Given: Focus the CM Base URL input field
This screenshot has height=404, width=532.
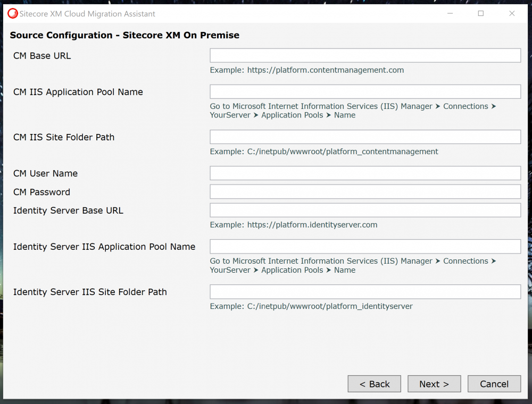Looking at the screenshot, I should (365, 55).
